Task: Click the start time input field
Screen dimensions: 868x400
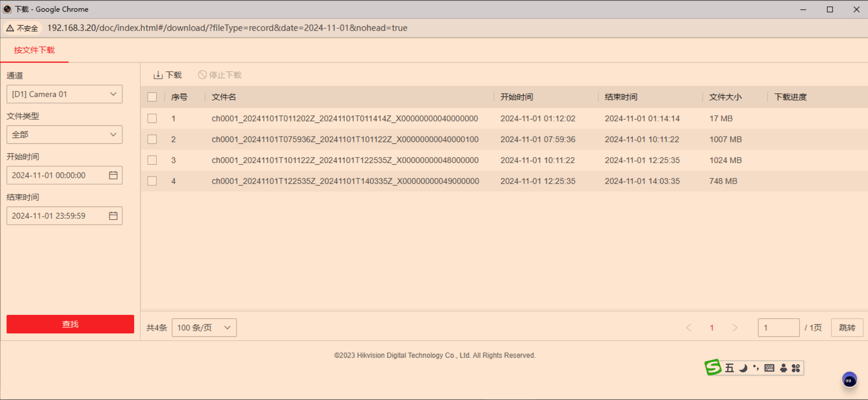Action: 65,175
